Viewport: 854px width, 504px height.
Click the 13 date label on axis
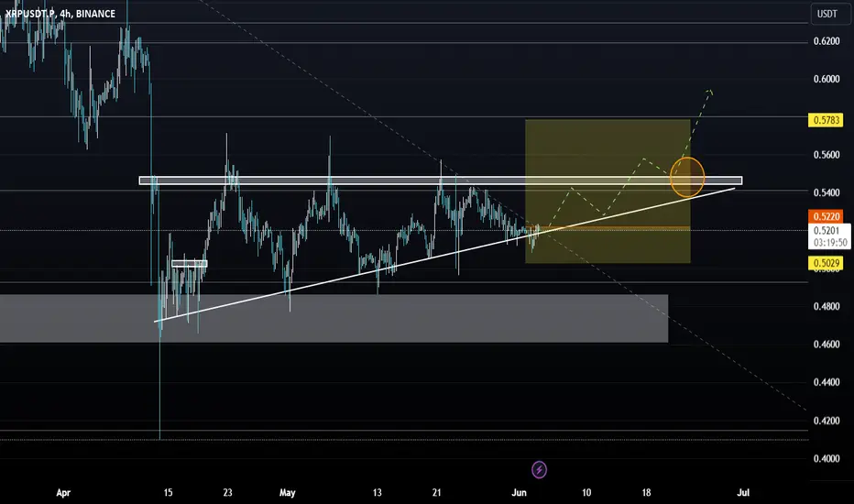tap(377, 493)
